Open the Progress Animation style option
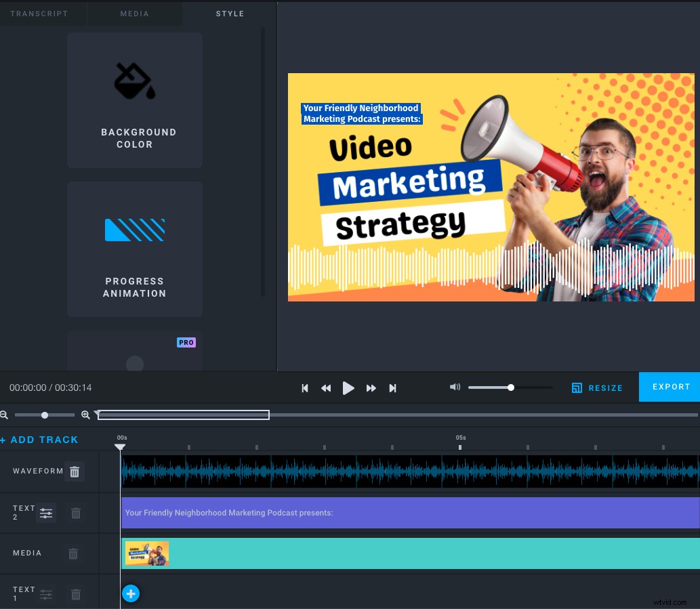 pos(134,249)
